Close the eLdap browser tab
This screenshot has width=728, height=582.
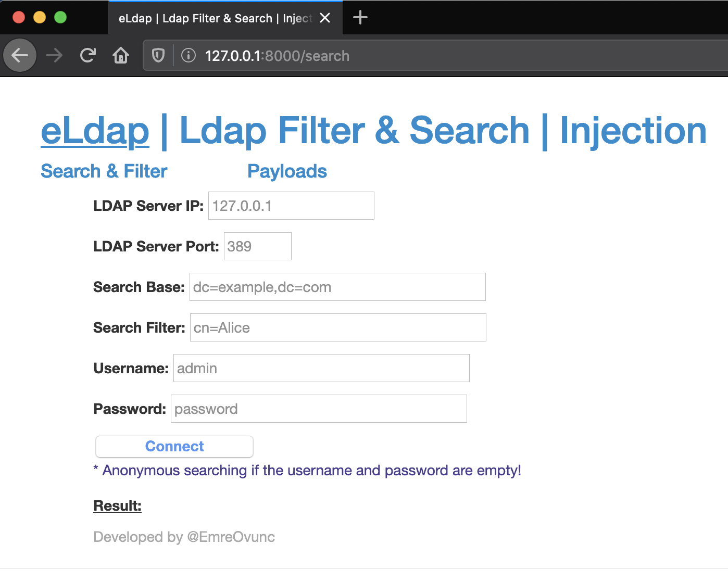point(325,18)
